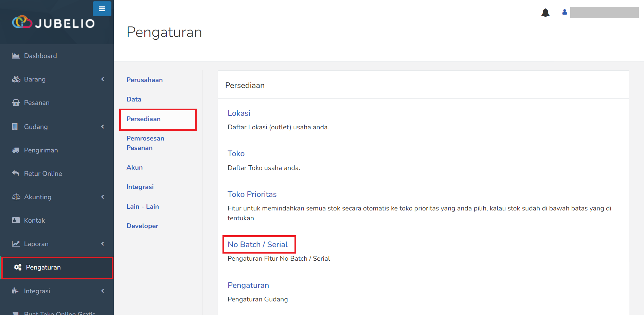The height and width of the screenshot is (315, 644).
Task: Click the Dashboard chart icon
Action: point(16,56)
